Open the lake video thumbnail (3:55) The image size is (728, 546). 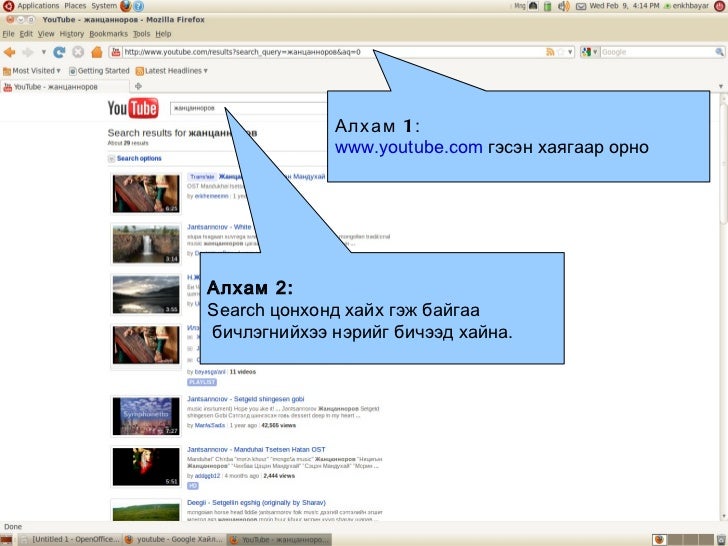(x=146, y=294)
